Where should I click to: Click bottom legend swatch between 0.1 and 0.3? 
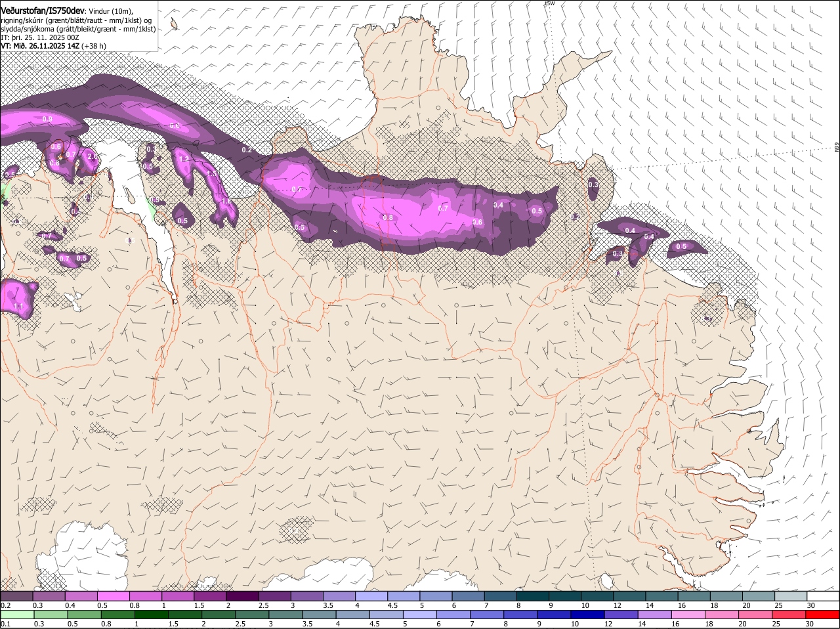click(x=16, y=614)
